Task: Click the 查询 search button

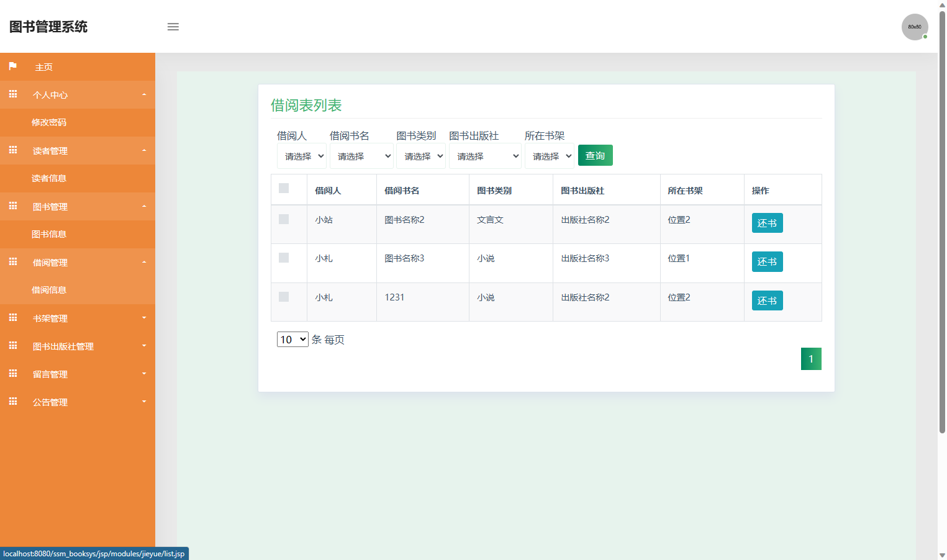Action: [594, 155]
